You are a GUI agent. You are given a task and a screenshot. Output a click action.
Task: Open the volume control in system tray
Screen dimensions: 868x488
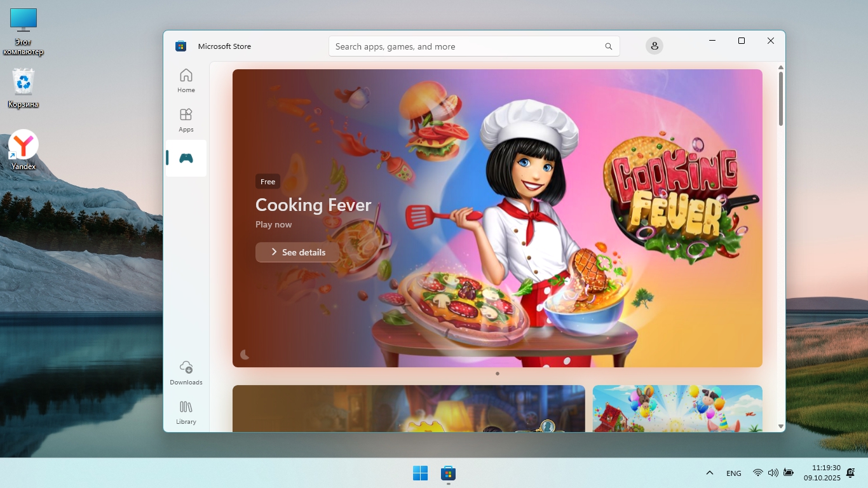click(773, 473)
